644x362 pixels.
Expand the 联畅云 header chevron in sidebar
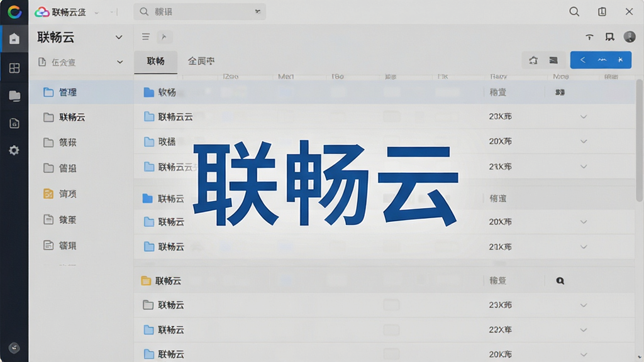point(119,37)
